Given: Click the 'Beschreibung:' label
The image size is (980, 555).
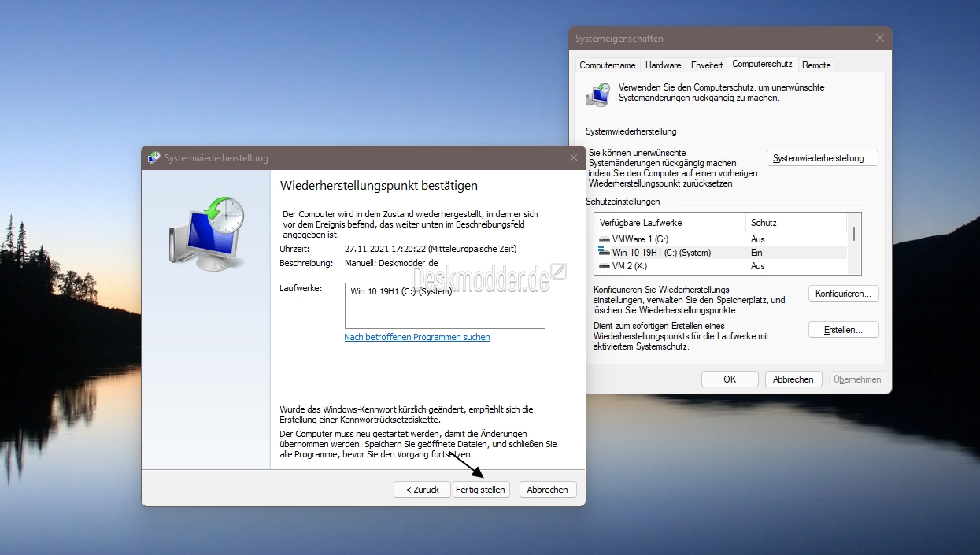Looking at the screenshot, I should (307, 263).
